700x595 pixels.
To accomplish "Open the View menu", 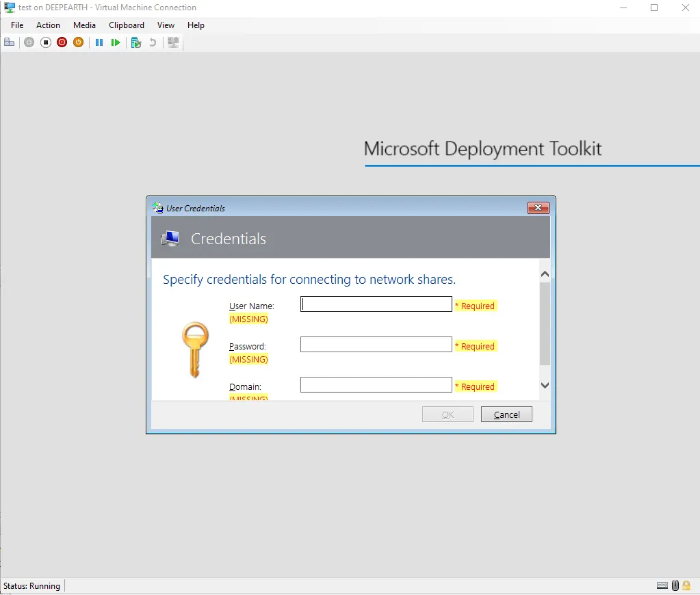I will click(166, 25).
